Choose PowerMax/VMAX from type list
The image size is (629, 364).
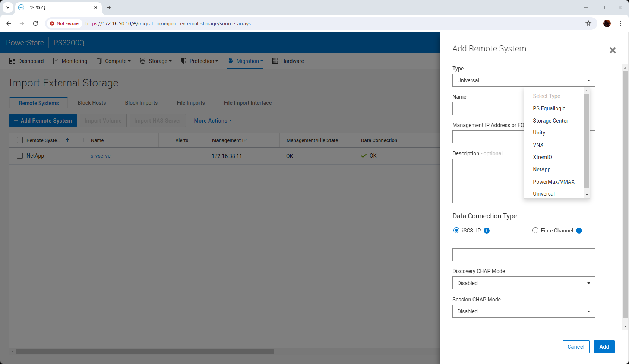[554, 182]
